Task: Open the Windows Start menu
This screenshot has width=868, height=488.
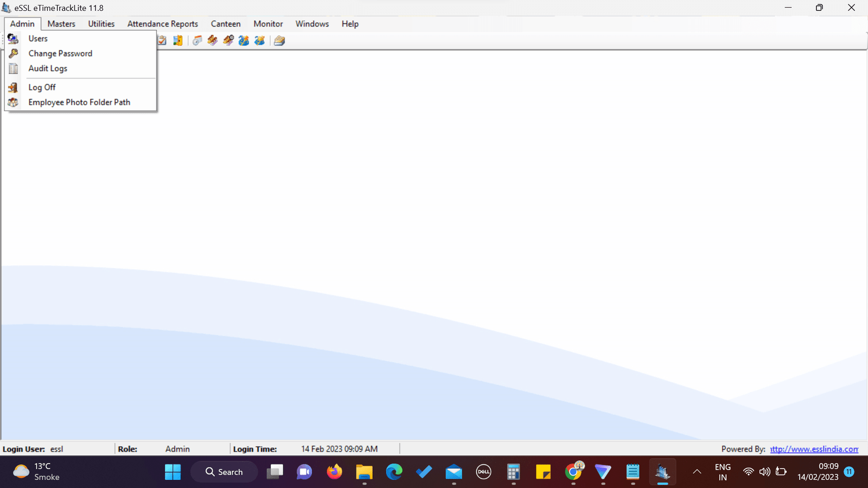Action: click(173, 472)
